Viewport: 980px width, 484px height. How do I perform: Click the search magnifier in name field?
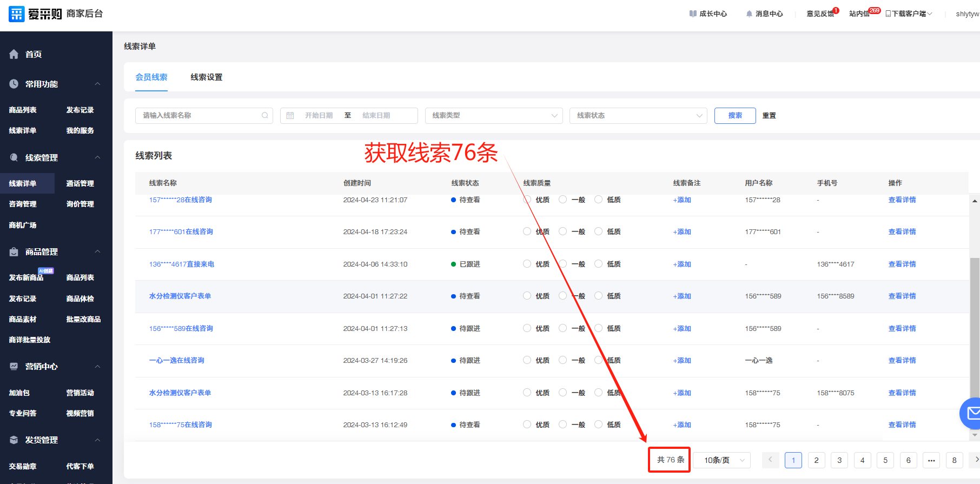pyautogui.click(x=265, y=115)
